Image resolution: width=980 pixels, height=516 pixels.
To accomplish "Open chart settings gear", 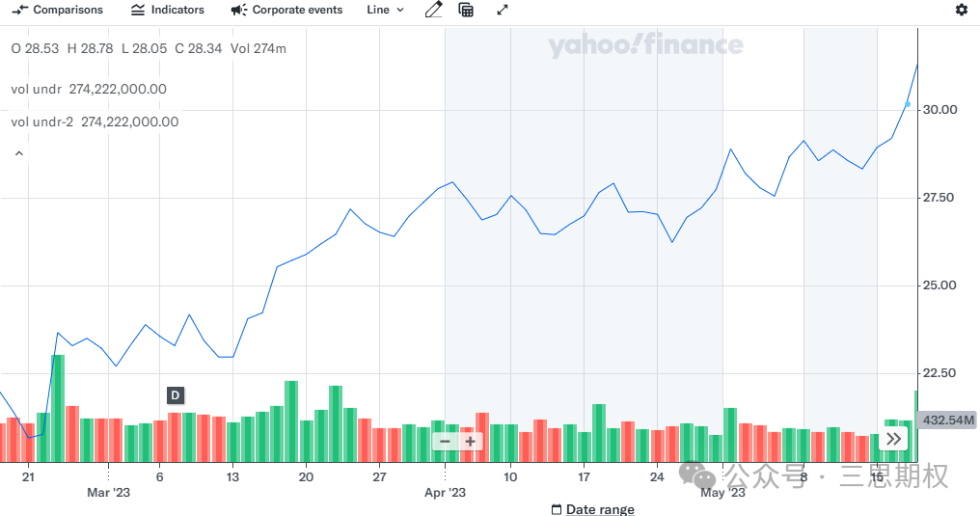I will (962, 10).
